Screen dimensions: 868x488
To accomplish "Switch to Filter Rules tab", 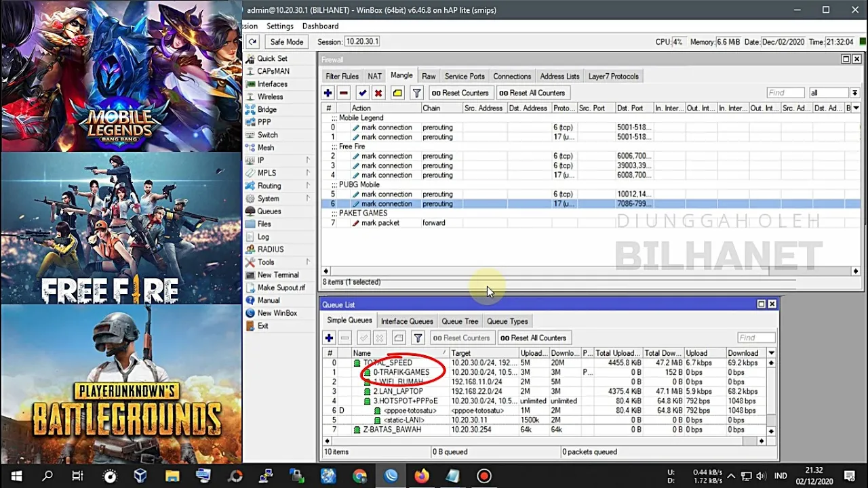I will pyautogui.click(x=342, y=76).
